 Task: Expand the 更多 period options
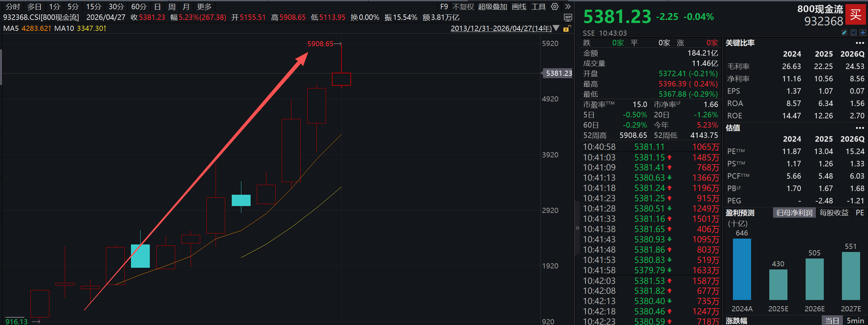(x=204, y=7)
